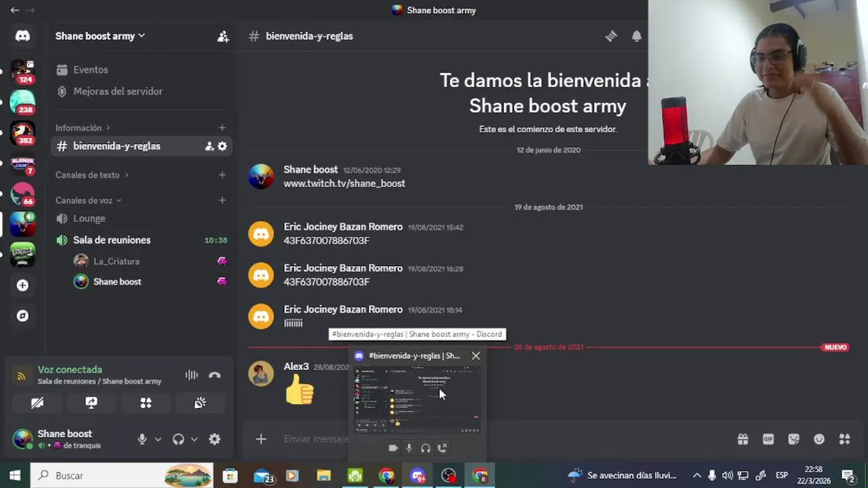Open headphone output options arrow
Image resolution: width=868 pixels, height=488 pixels.
194,439
